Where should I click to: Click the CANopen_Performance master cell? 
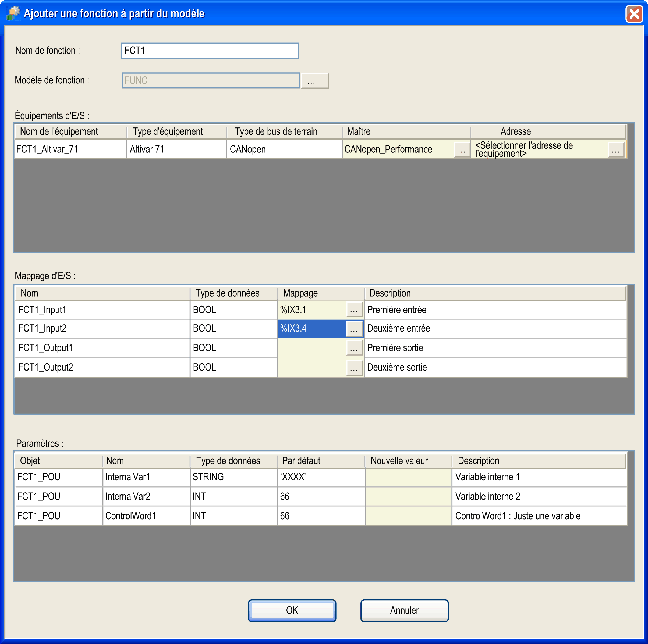398,149
